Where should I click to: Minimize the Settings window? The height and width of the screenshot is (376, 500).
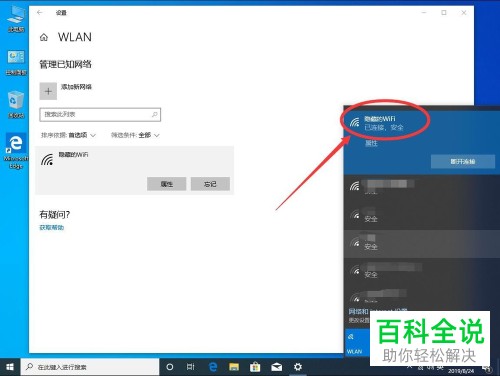424,13
